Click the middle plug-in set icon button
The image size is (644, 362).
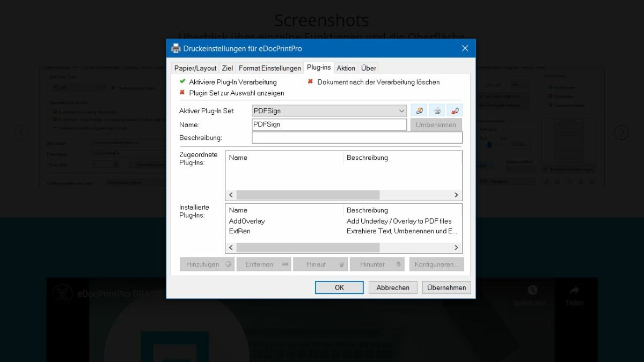(437, 110)
